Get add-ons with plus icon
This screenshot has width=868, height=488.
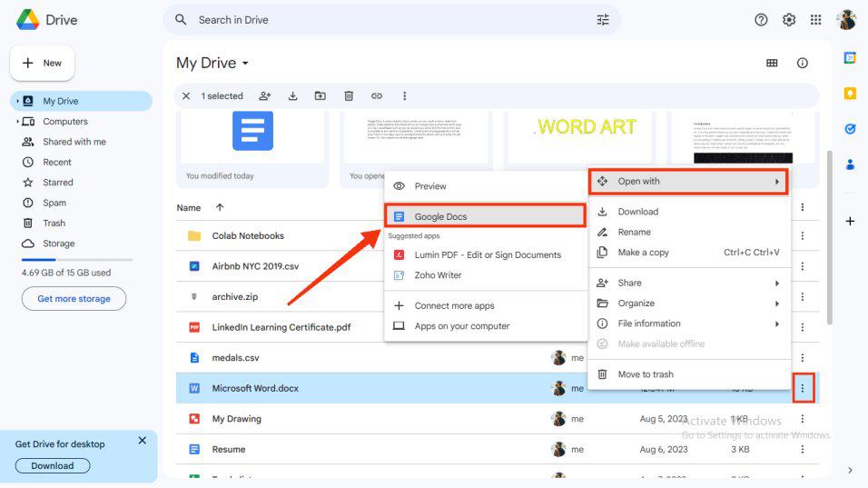pyautogui.click(x=850, y=221)
